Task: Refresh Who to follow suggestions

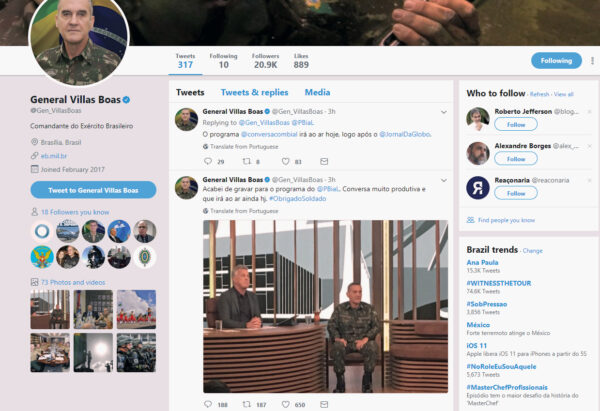Action: 540,94
